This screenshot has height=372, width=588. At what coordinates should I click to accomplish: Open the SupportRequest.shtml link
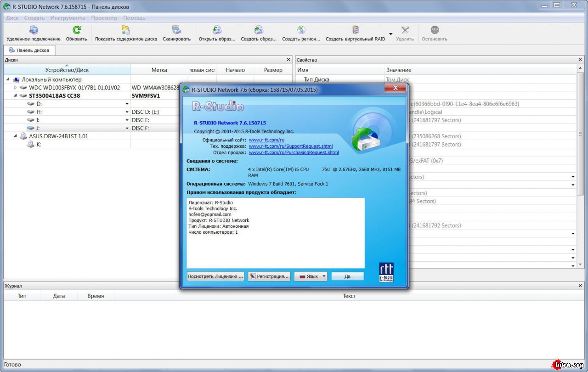[x=290, y=146]
